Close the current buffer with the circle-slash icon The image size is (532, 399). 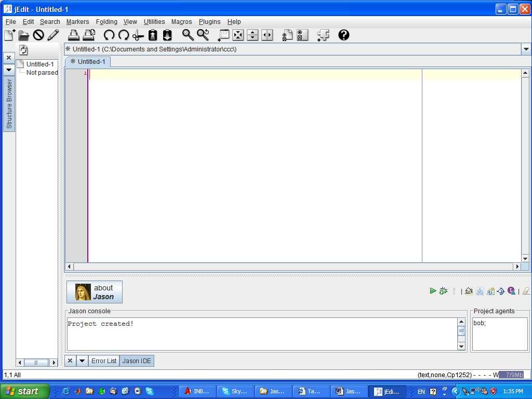38,35
